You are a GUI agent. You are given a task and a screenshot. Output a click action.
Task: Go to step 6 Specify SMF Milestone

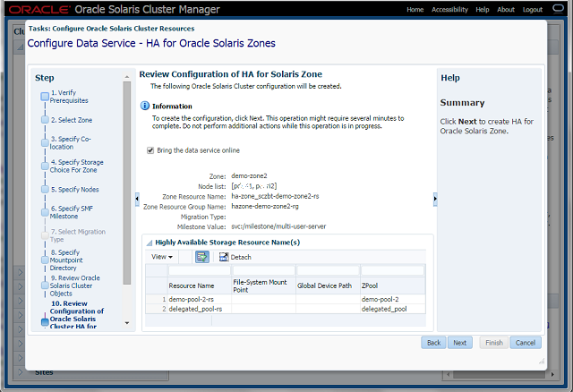point(72,212)
